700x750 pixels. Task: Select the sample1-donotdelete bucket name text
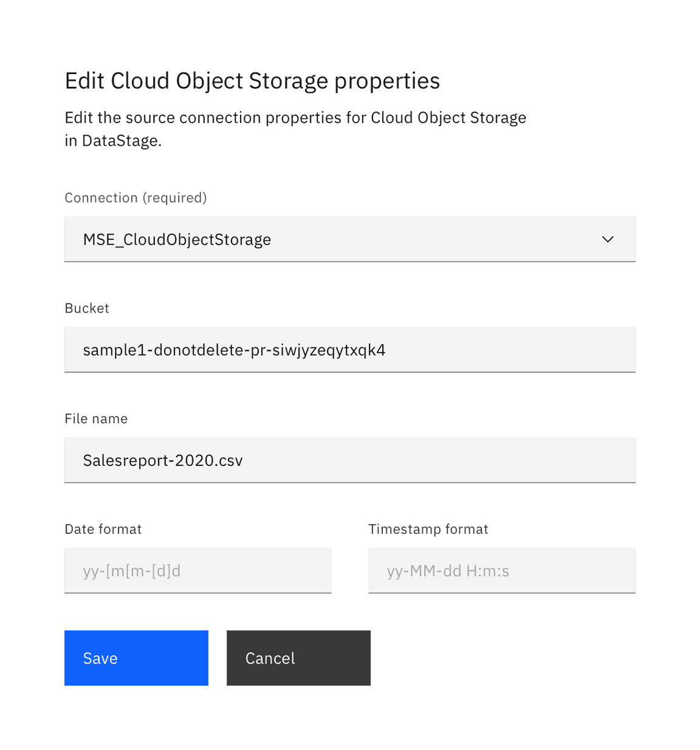pos(234,350)
